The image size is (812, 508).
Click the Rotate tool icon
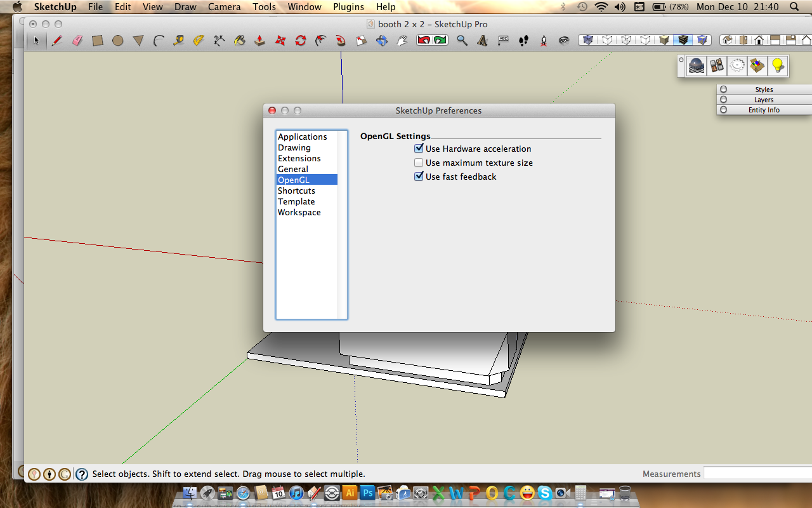(x=301, y=41)
